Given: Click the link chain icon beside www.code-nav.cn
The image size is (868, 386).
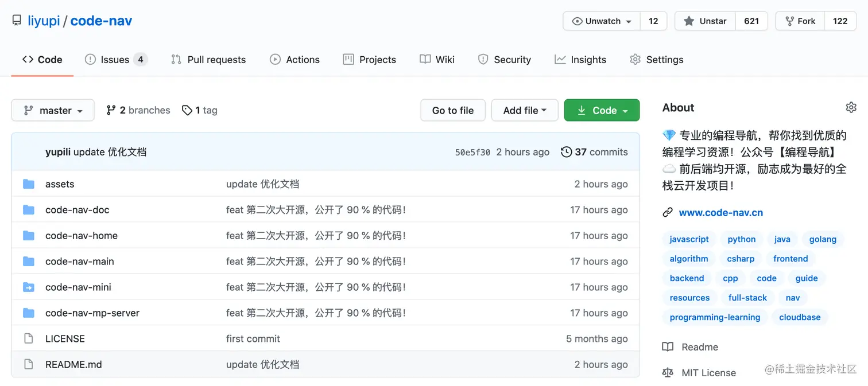Looking at the screenshot, I should 668,213.
